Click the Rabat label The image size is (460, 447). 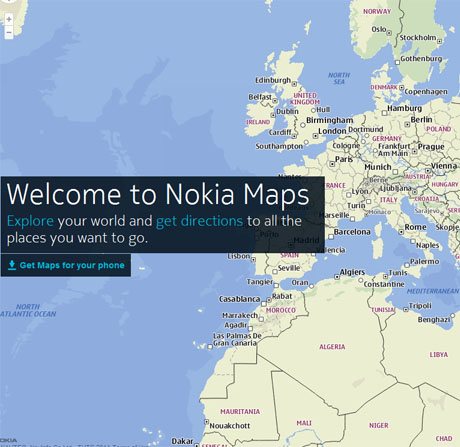click(282, 296)
